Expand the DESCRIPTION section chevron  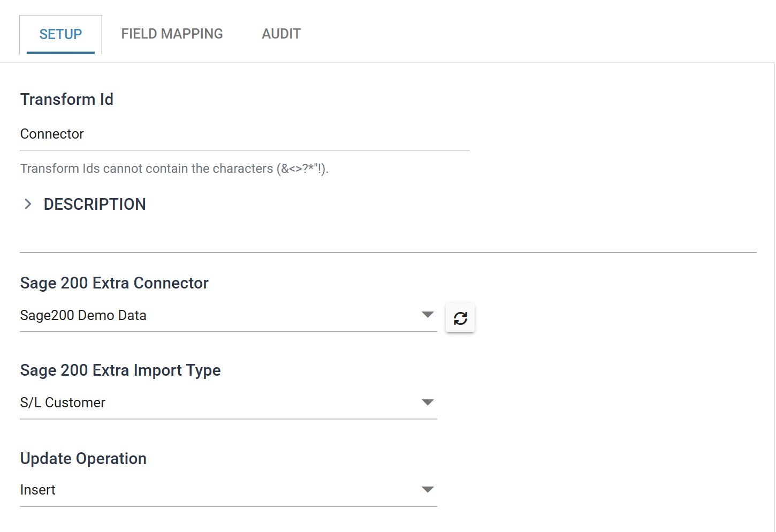(x=28, y=204)
